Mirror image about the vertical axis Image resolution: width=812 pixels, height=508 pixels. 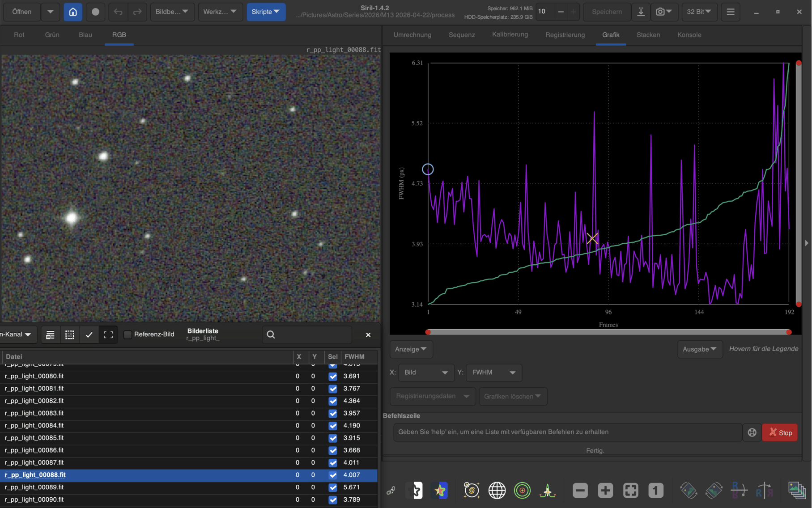point(765,491)
